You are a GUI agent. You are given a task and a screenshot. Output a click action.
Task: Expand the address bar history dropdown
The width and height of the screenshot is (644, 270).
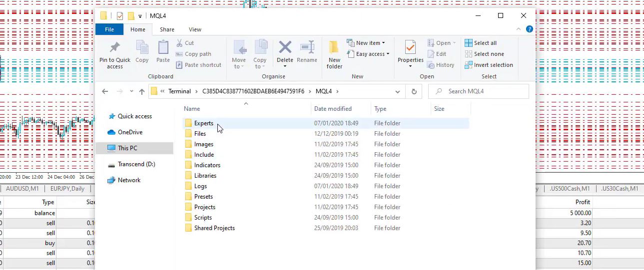tap(398, 91)
